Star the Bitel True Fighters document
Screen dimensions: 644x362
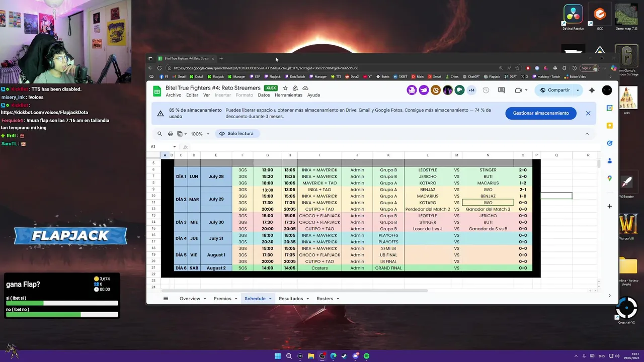point(285,88)
